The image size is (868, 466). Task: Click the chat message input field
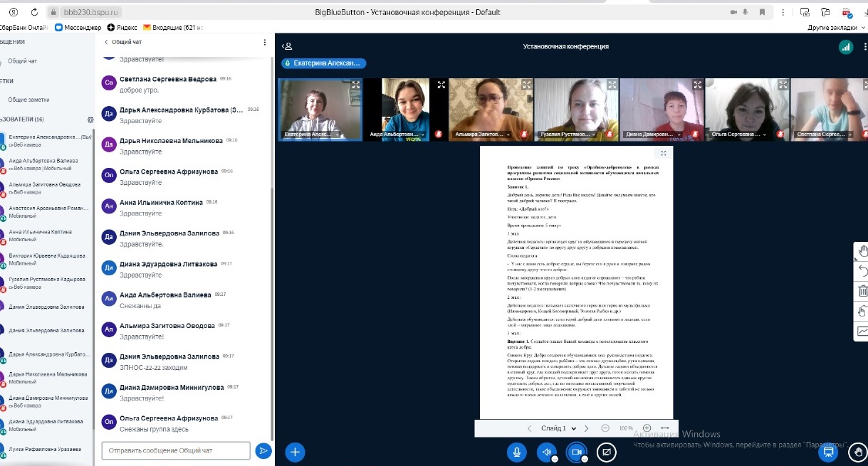click(x=176, y=450)
